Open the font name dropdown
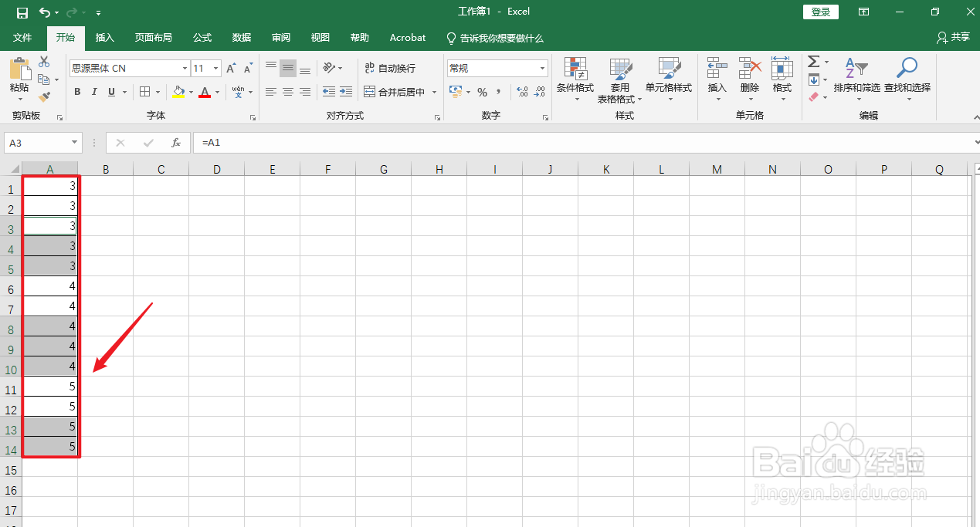The image size is (980, 527). (185, 69)
